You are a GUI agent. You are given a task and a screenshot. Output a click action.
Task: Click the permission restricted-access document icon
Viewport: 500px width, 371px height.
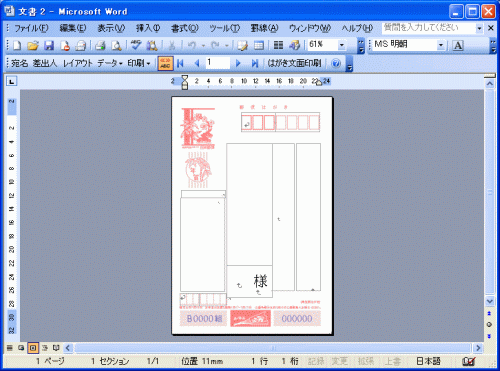tap(65, 45)
